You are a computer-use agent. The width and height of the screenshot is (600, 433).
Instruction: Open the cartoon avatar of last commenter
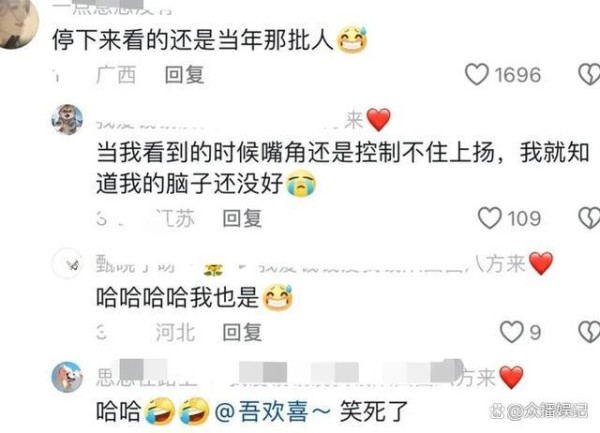click(x=67, y=377)
